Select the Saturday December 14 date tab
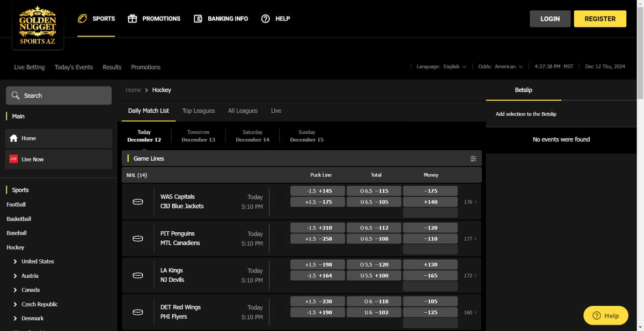This screenshot has height=331, width=644. coord(253,136)
